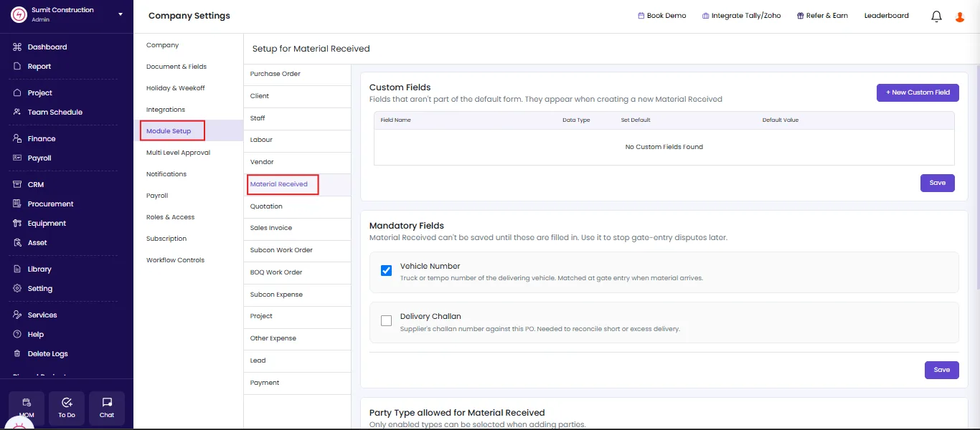The image size is (980, 430).
Task: Open Holiday & Weekoff settings
Action: [x=176, y=88]
